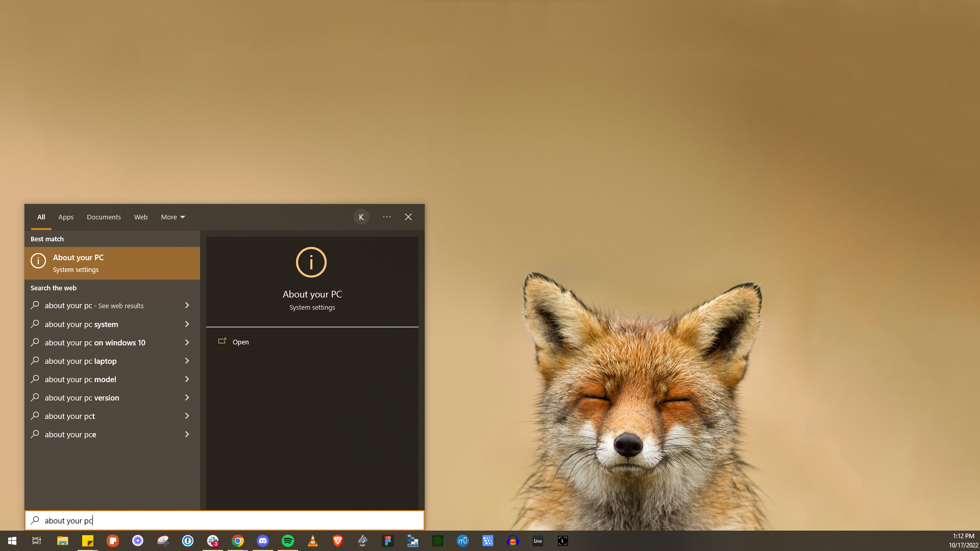This screenshot has width=980, height=551.
Task: Switch to the Documents tab
Action: click(x=104, y=217)
